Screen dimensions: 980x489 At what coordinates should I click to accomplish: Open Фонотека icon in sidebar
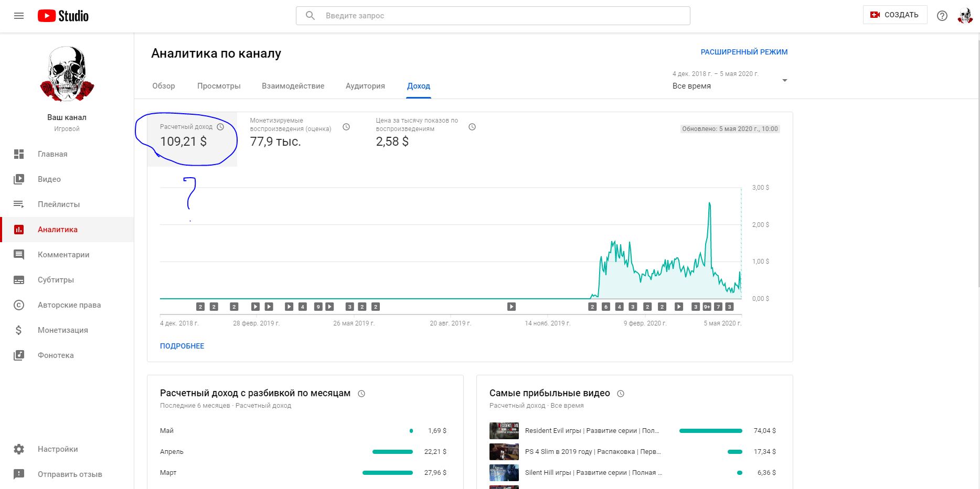[19, 355]
